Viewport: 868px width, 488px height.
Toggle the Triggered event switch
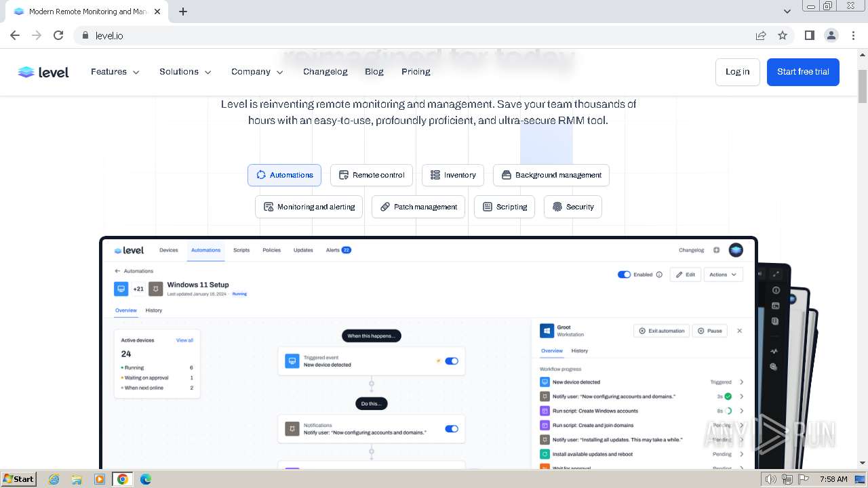click(452, 361)
